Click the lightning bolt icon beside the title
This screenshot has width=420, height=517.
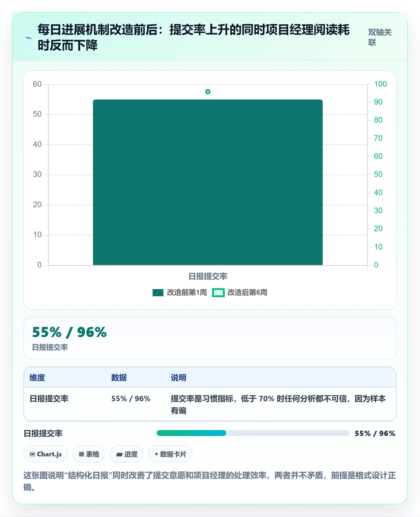click(28, 38)
